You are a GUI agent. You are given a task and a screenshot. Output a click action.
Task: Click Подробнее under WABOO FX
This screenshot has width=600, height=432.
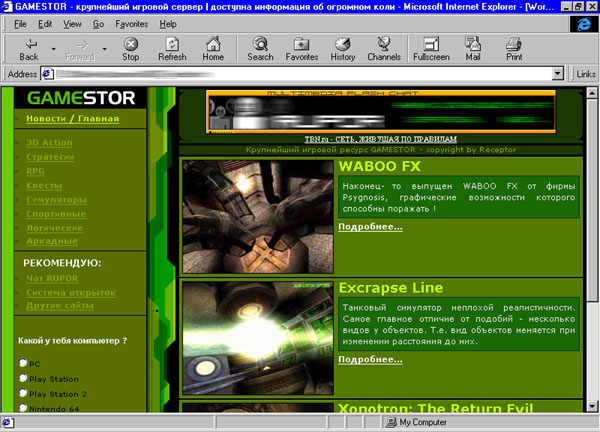click(x=370, y=227)
